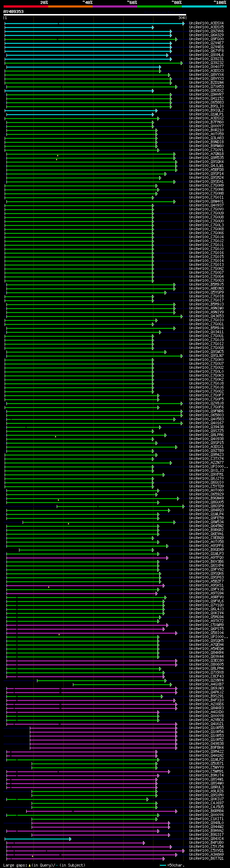Open hit UniRef100_Q9FG00
Image resolution: width=230 pixels, height=868 pixels.
click(x=206, y=39)
